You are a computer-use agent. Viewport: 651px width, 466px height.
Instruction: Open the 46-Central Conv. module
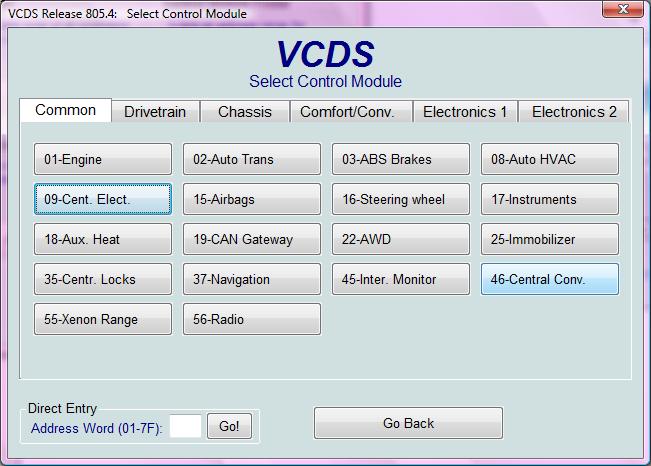[550, 279]
